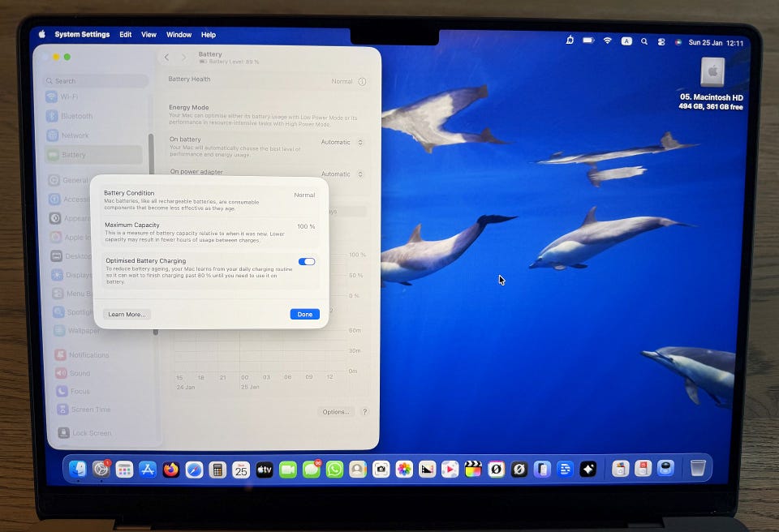The height and width of the screenshot is (532, 779).
Task: Click the Options… button in Battery pane
Action: (336, 412)
